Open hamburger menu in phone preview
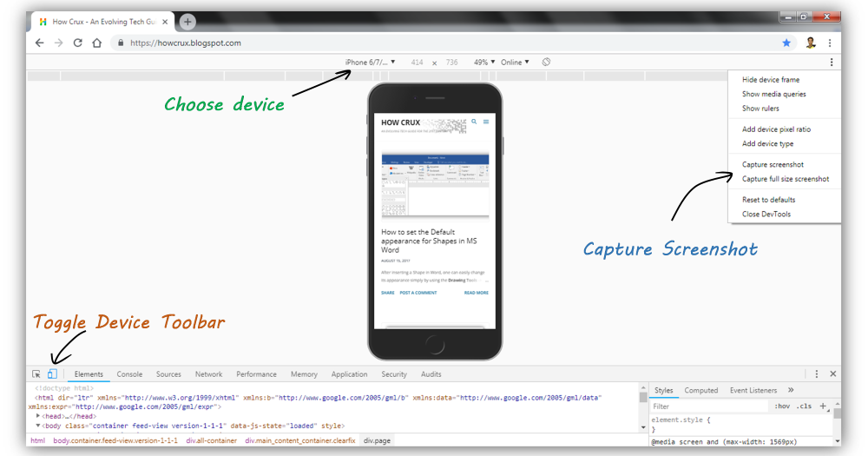Image resolution: width=868 pixels, height=456 pixels. [x=486, y=122]
